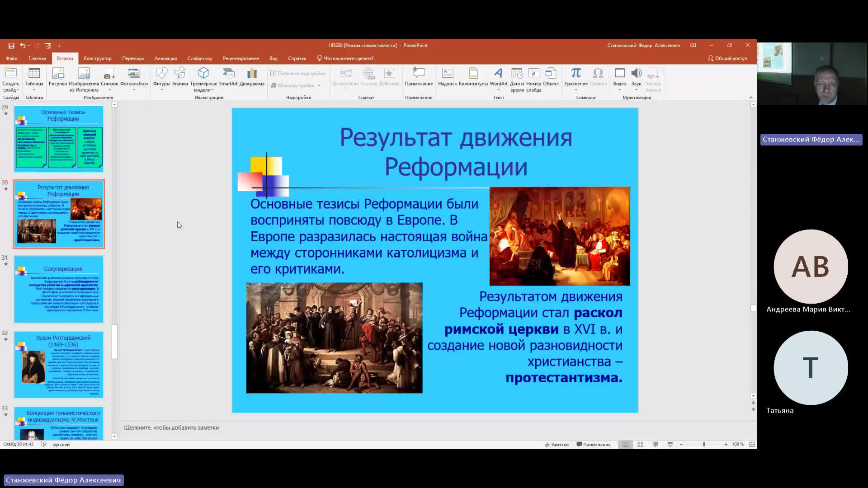Insert a Text Box (Надпись)

coord(448,77)
